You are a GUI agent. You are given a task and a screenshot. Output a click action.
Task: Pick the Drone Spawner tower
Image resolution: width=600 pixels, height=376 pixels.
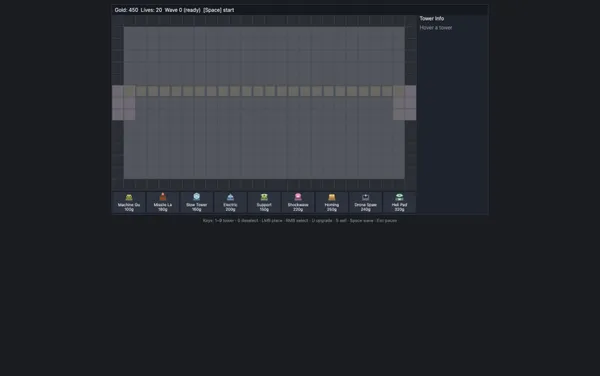click(x=365, y=202)
